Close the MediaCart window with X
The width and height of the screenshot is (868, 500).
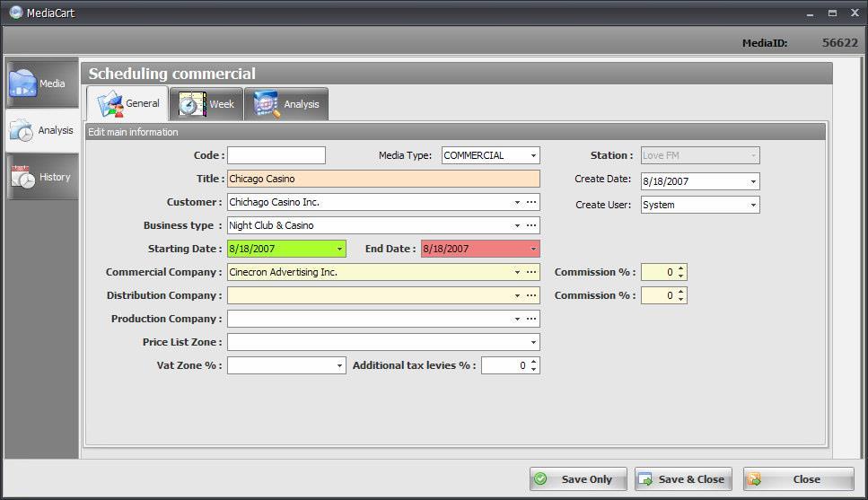point(855,13)
